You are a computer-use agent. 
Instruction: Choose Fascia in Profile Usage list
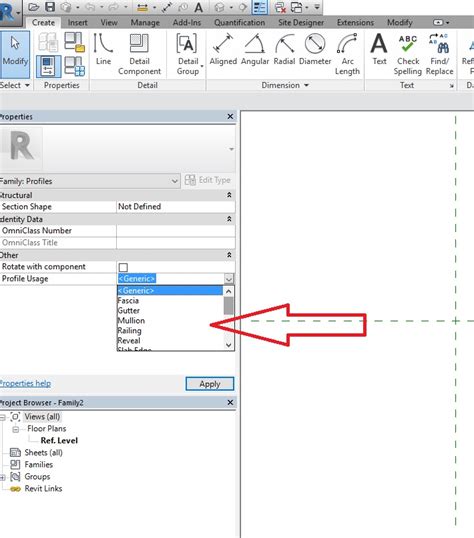coord(128,301)
